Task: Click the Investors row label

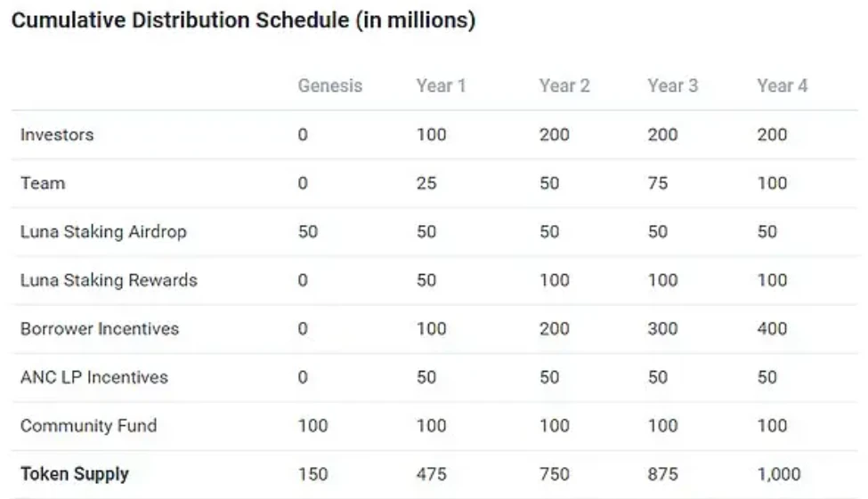Action: point(57,135)
